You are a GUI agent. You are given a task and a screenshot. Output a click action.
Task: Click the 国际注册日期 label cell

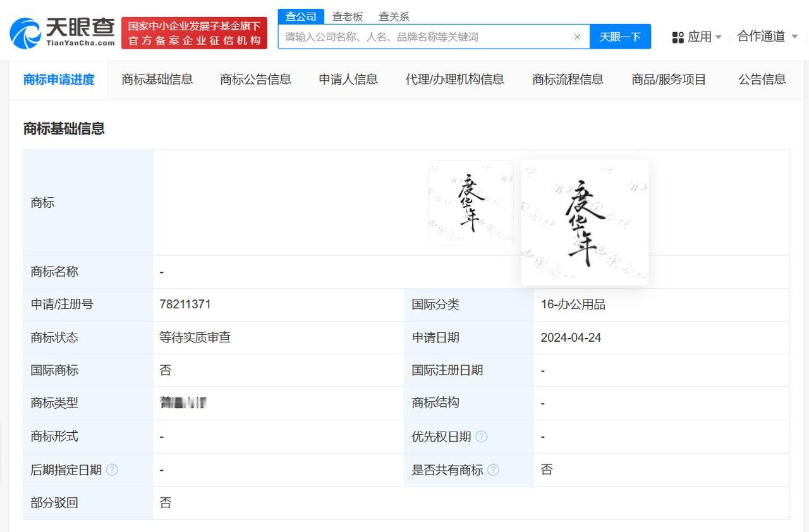coord(469,370)
